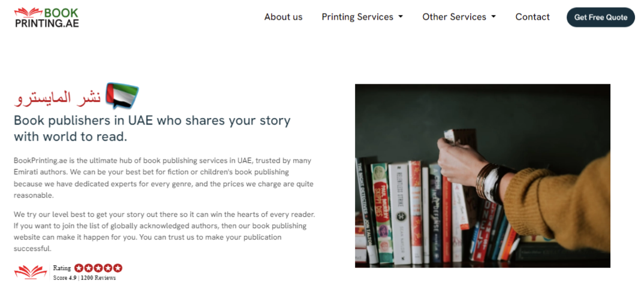Image resolution: width=644 pixels, height=291 pixels.
Task: Click the Arabic red heading text
Action: (x=58, y=98)
